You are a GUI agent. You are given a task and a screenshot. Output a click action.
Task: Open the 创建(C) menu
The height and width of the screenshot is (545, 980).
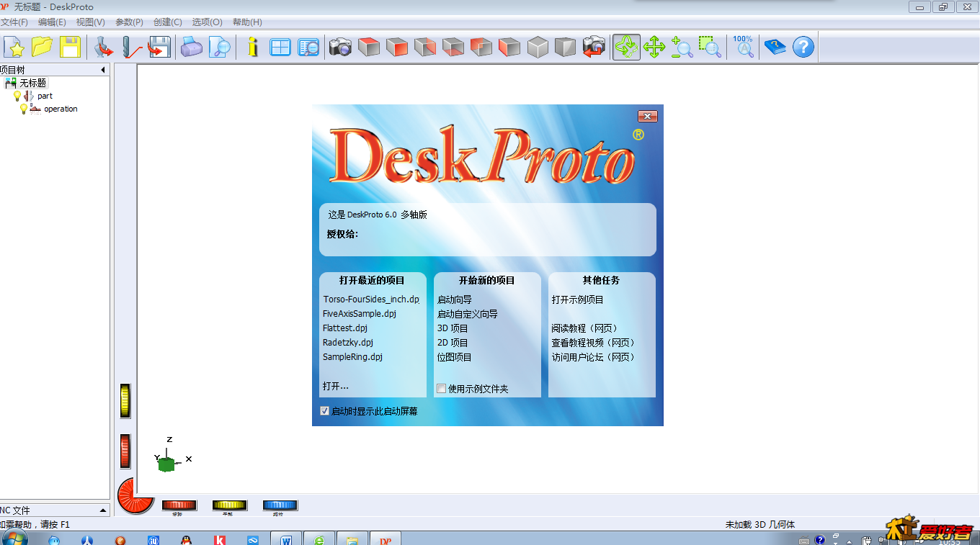168,22
